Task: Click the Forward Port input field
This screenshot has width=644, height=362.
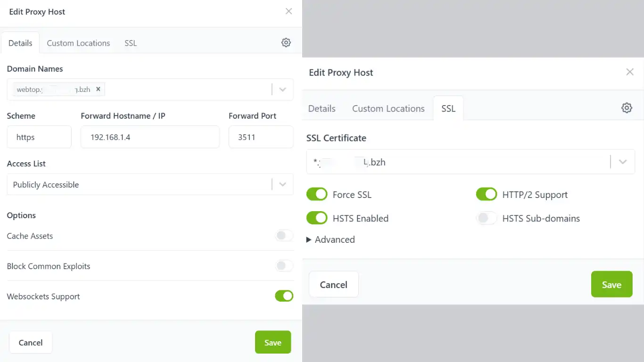Action: click(261, 137)
